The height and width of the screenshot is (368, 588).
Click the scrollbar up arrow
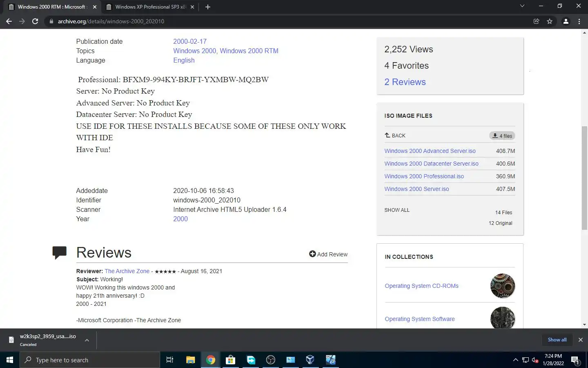pyautogui.click(x=584, y=33)
